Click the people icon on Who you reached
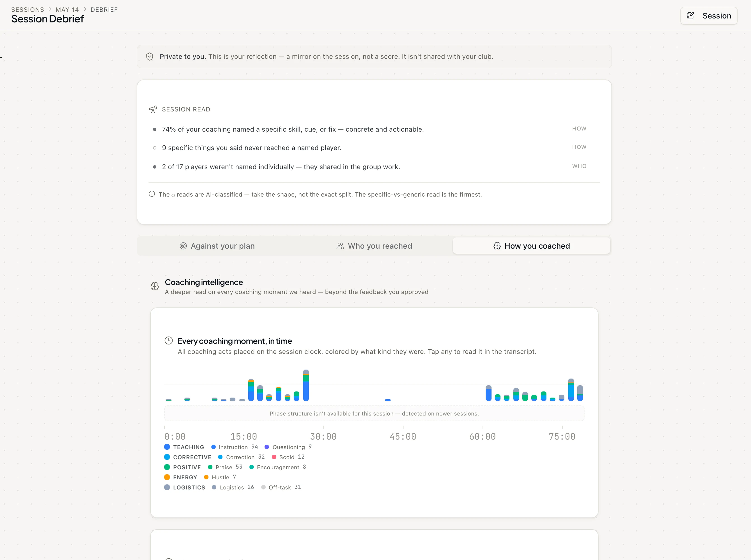Image resolution: width=751 pixels, height=560 pixels. click(340, 246)
